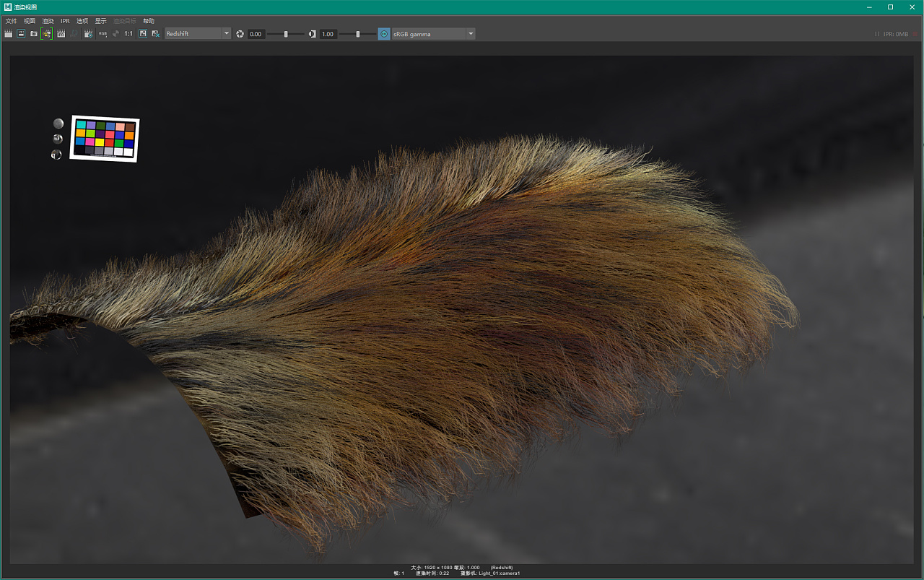
Task: Take a snapshot with the camera icon
Action: tap(34, 34)
